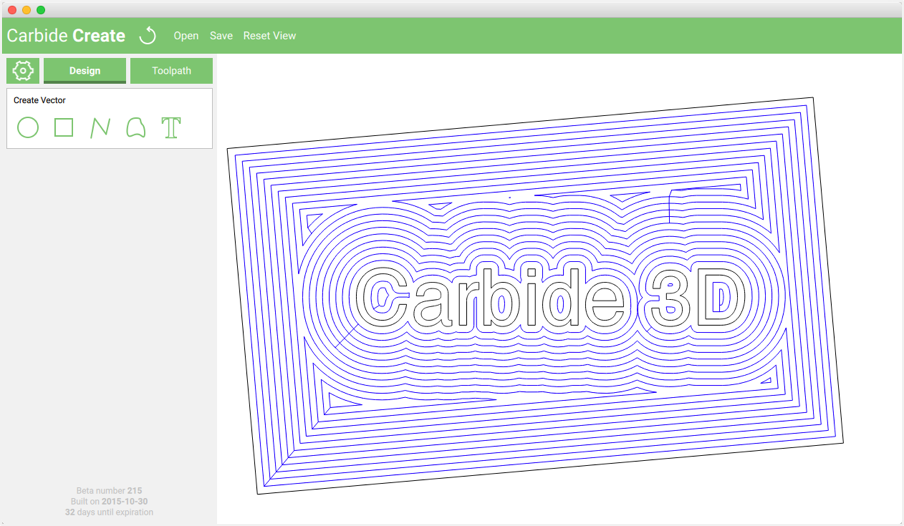The height and width of the screenshot is (526, 904).
Task: Select the Circle vector tool
Action: [x=28, y=127]
